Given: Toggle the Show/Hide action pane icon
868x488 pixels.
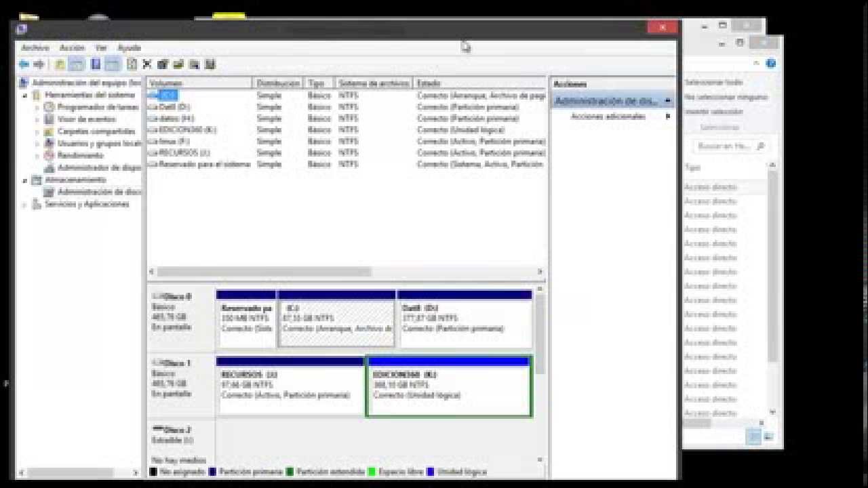Looking at the screenshot, I should click(x=113, y=64).
